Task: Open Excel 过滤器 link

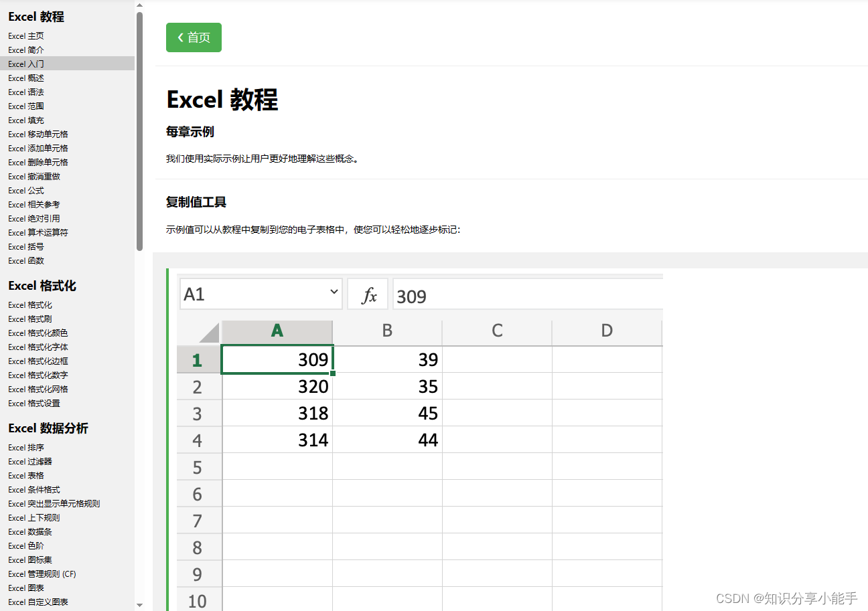Action: pos(30,462)
